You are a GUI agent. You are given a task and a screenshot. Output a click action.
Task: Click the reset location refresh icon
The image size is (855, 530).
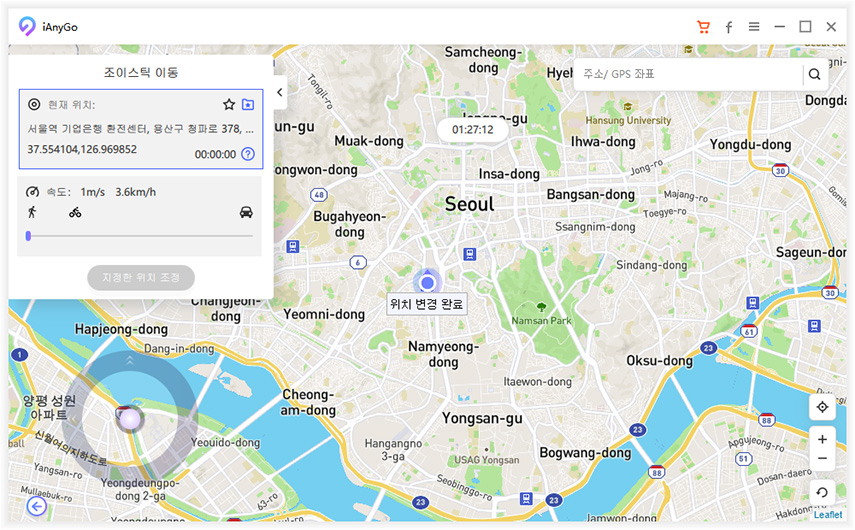click(x=822, y=491)
